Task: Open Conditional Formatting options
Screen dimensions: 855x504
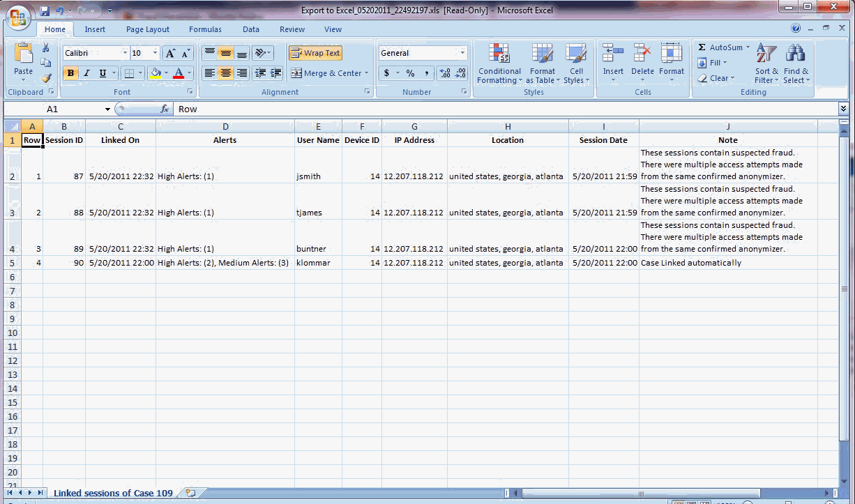Action: pos(499,64)
